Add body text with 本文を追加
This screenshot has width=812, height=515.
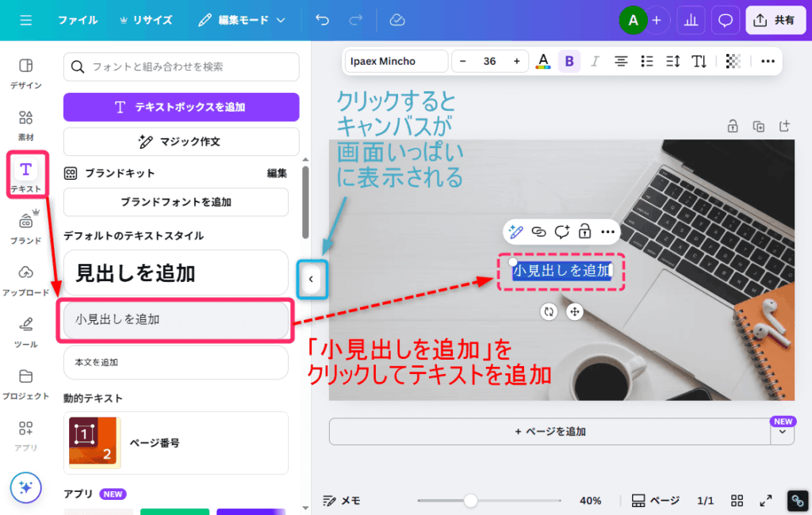tap(176, 362)
